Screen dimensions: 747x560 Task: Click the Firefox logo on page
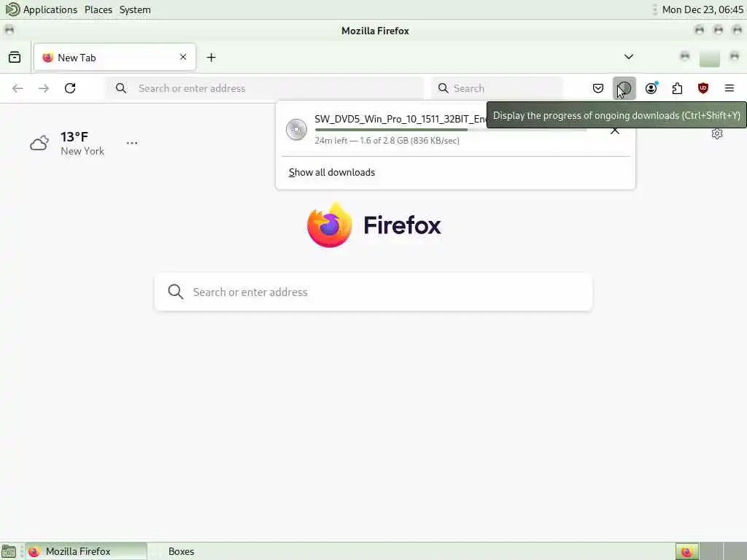(x=374, y=225)
